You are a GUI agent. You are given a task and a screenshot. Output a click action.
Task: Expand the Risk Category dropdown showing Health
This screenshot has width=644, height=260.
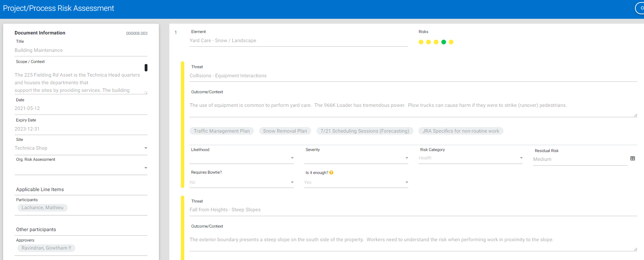tap(470, 158)
